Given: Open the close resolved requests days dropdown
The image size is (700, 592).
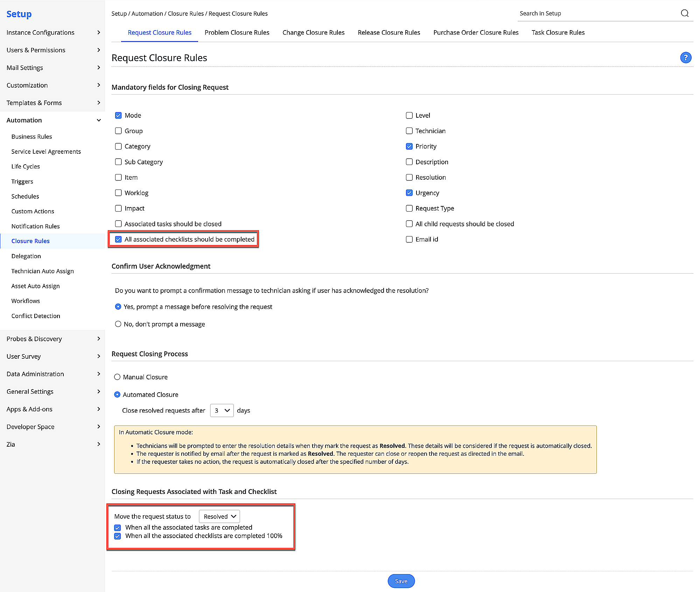Looking at the screenshot, I should click(x=222, y=410).
